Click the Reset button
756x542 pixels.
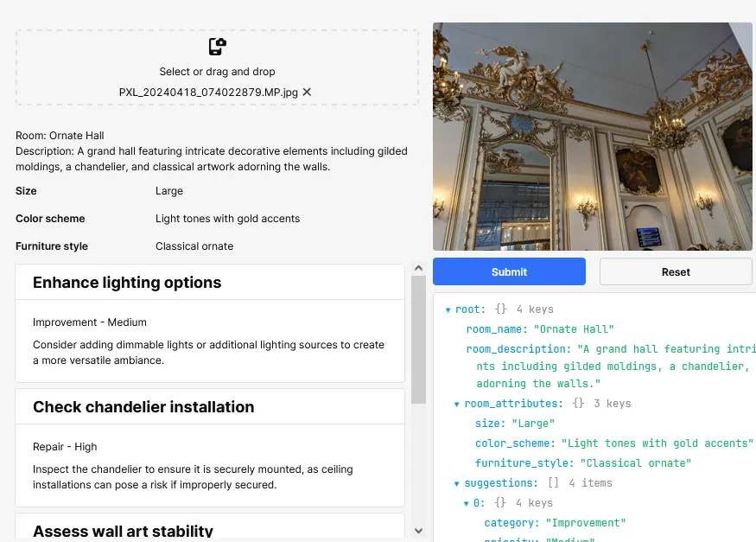click(675, 271)
